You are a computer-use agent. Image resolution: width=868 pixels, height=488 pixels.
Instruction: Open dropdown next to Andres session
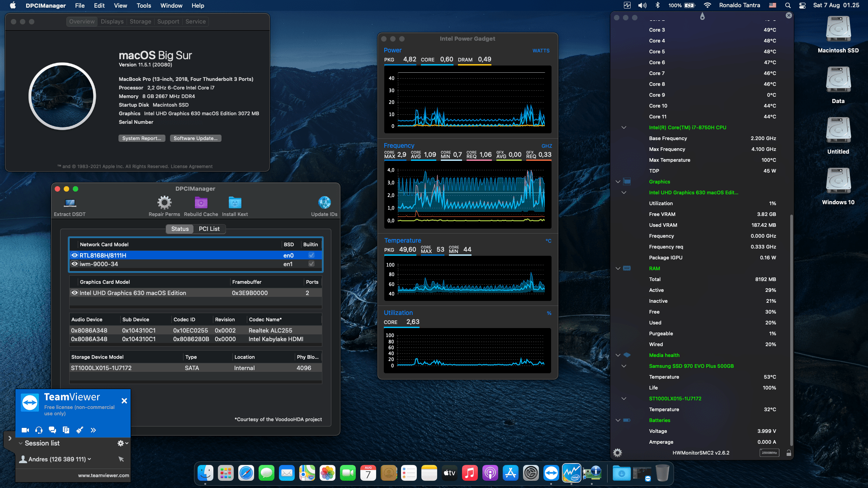coord(89,459)
